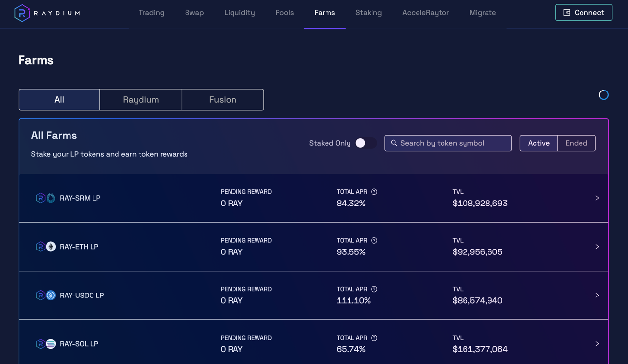The image size is (628, 364).
Task: Switch the farm filter to Ended
Action: 577,143
